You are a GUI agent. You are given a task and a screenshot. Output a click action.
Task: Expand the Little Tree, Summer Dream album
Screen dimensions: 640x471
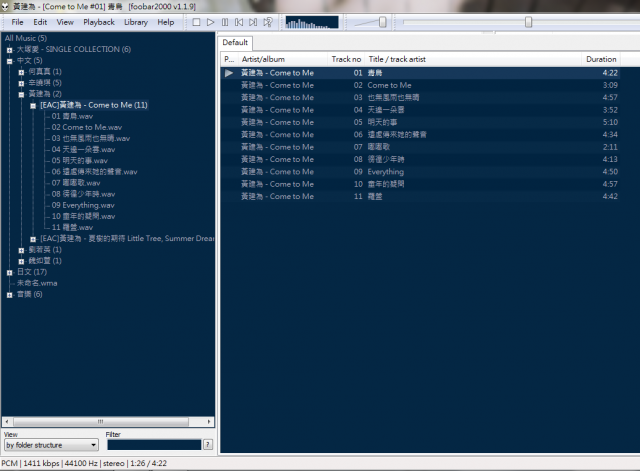[x=33, y=239]
